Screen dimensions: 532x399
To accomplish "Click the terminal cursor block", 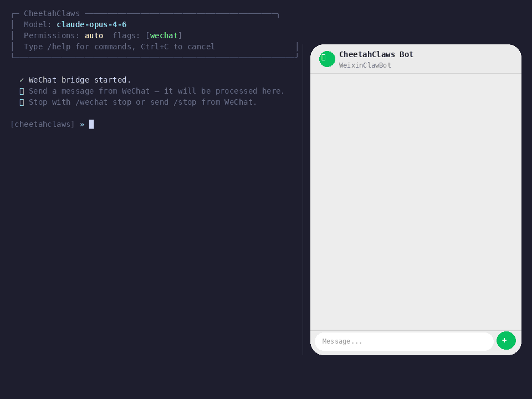I will click(x=91, y=124).
